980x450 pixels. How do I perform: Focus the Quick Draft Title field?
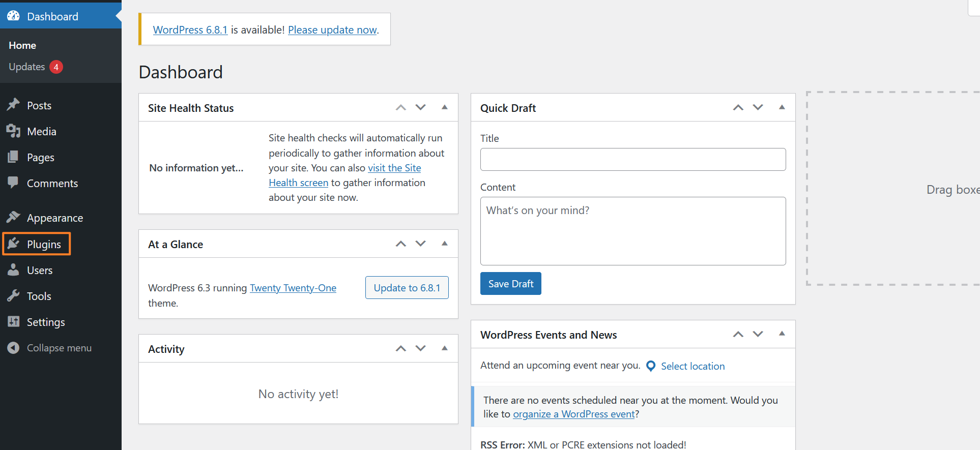(633, 159)
